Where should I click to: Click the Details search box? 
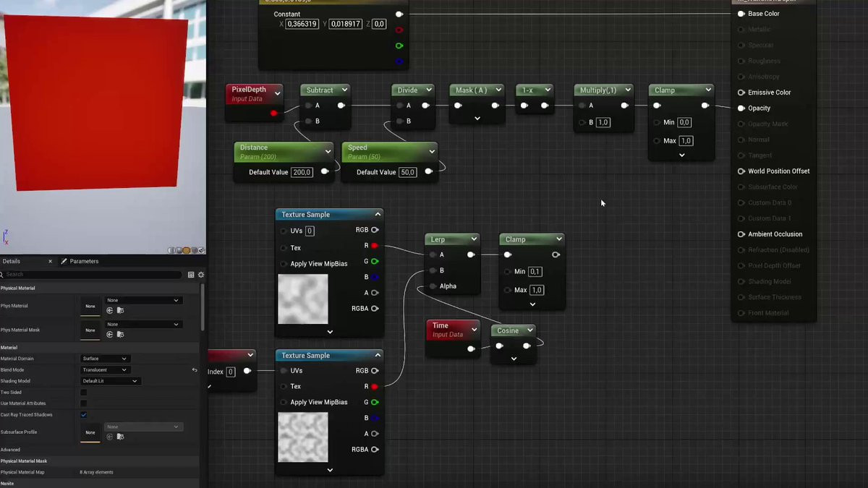pos(93,275)
